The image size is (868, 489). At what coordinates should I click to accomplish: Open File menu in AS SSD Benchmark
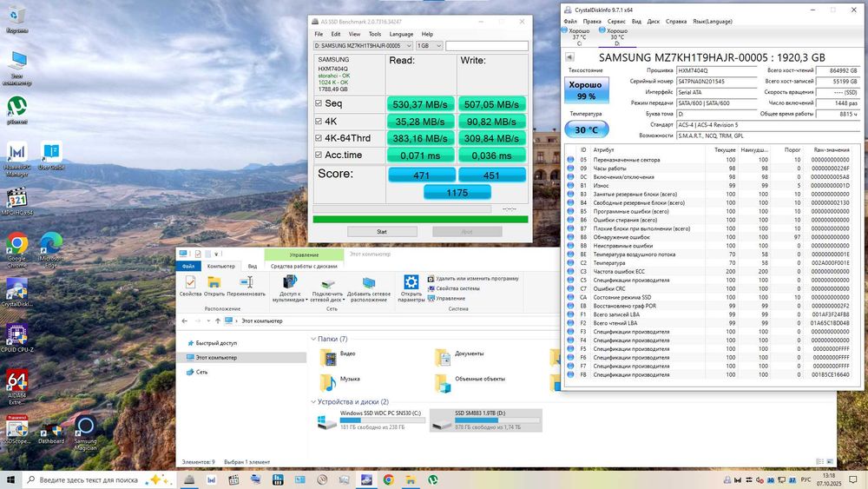pyautogui.click(x=319, y=34)
